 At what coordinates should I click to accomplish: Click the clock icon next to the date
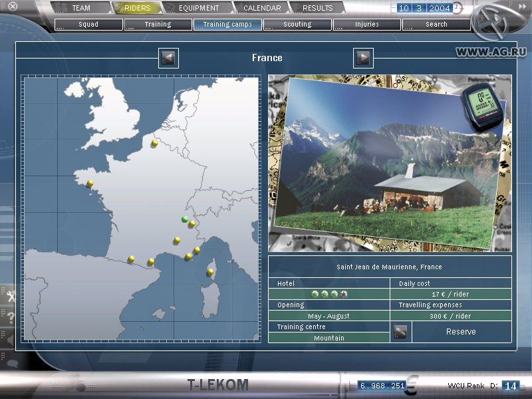[x=458, y=8]
